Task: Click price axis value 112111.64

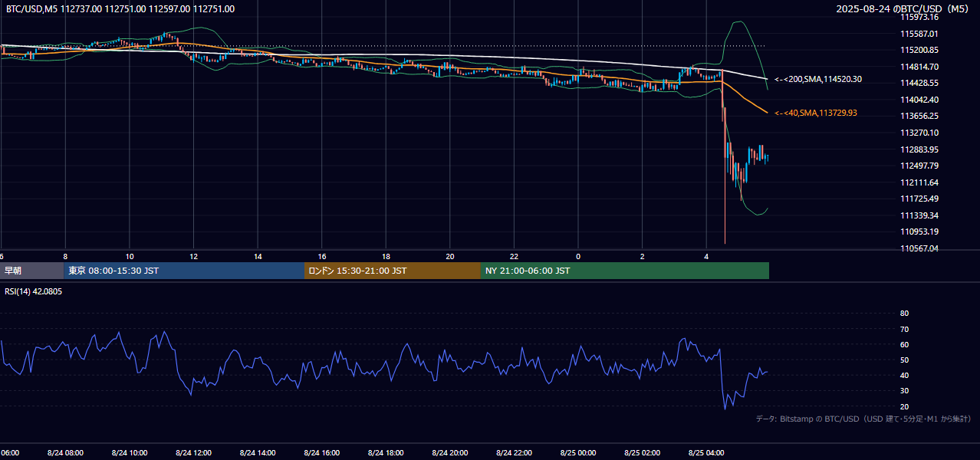Action: pyautogui.click(x=919, y=182)
